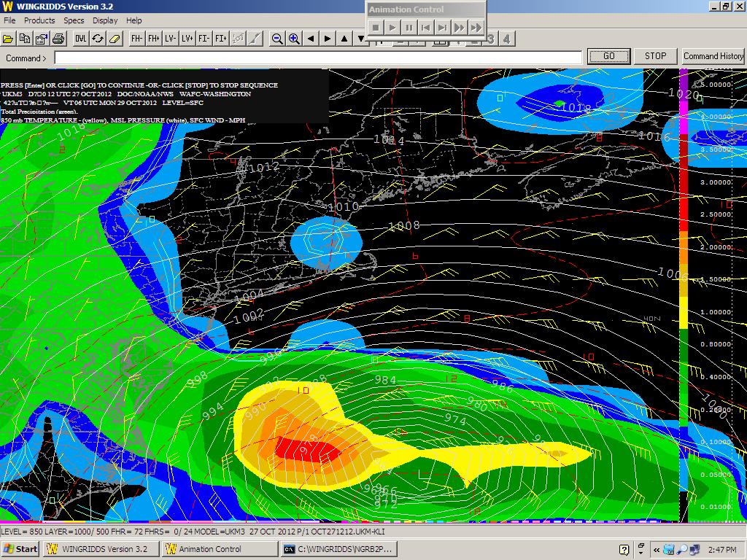747x560 pixels.
Task: Pause the animation in Animation Control
Action: (x=409, y=28)
